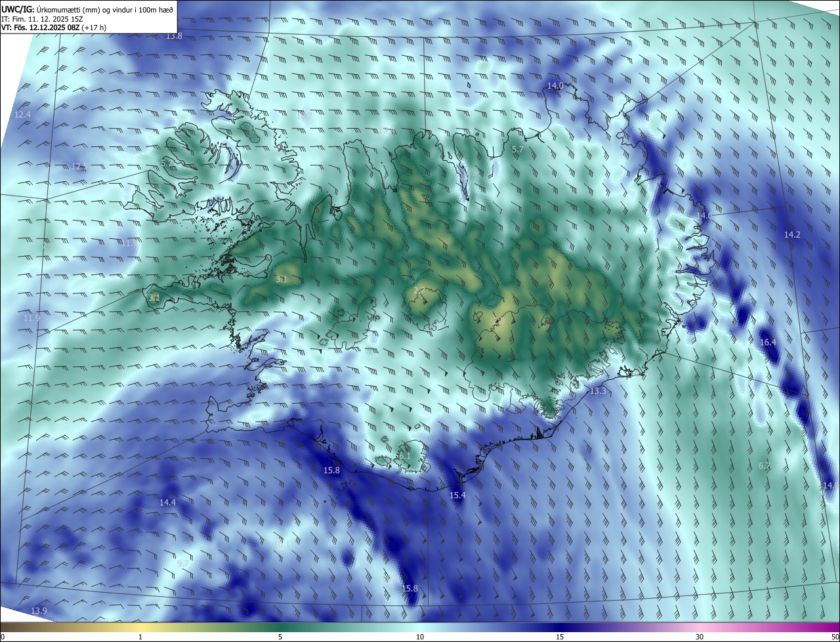Viewport: 840px width, 642px height.
Task: Click the 12.5 value label on the map
Action: (x=79, y=167)
